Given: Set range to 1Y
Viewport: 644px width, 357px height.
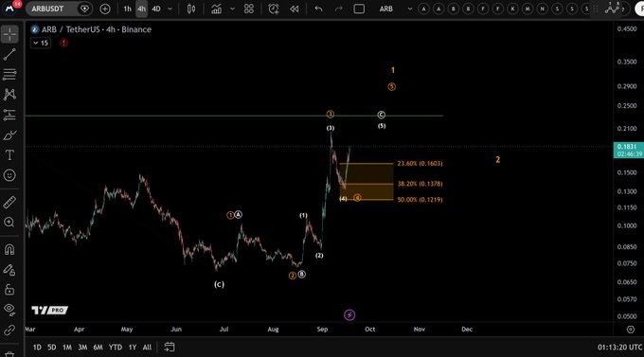Looking at the screenshot, I should pyautogui.click(x=133, y=348).
